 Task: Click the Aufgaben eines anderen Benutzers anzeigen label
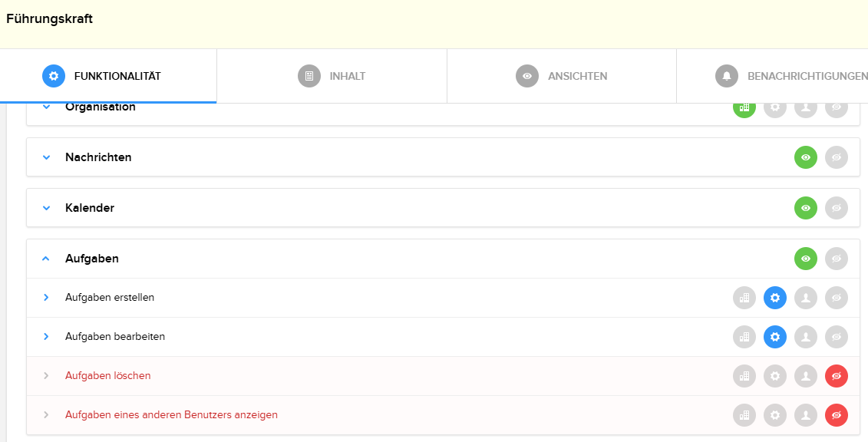(x=170, y=414)
